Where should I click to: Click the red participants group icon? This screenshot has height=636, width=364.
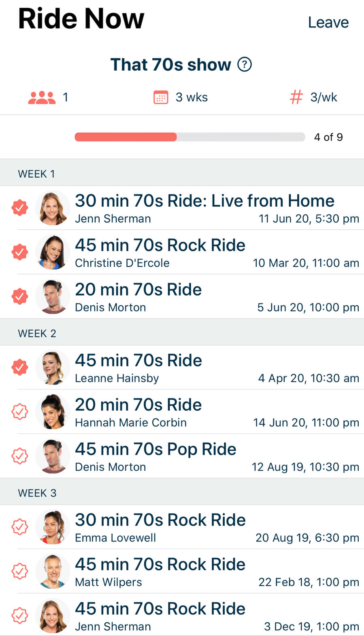[42, 97]
